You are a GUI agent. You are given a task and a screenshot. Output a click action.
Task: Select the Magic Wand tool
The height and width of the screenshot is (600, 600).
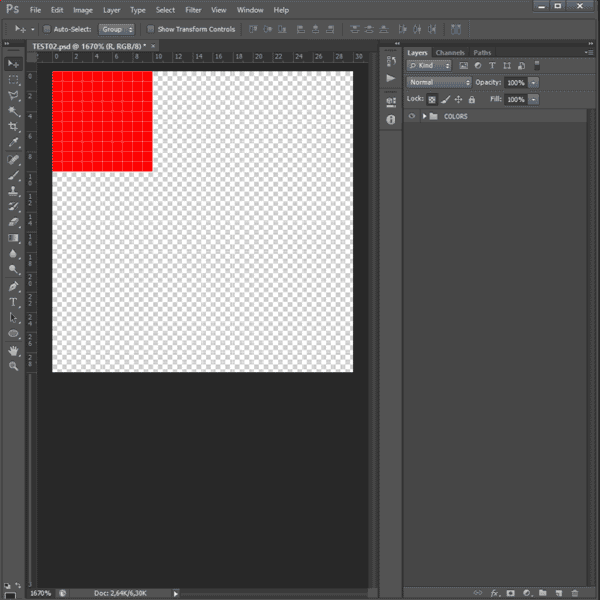click(13, 111)
